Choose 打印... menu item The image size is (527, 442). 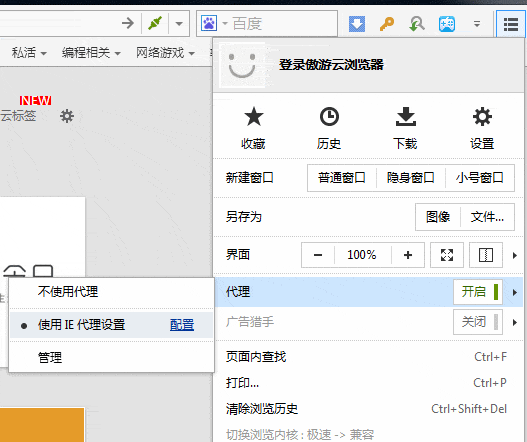click(368, 383)
